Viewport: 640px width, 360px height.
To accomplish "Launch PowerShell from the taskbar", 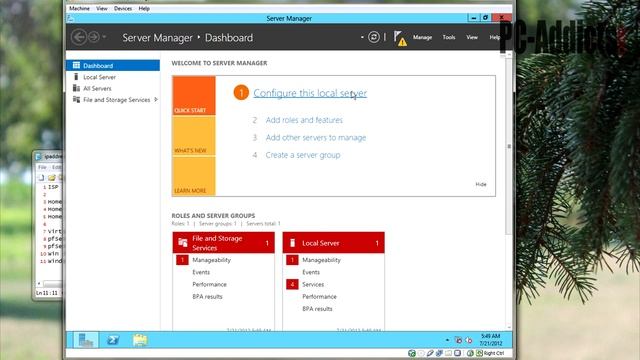I will (x=113, y=340).
